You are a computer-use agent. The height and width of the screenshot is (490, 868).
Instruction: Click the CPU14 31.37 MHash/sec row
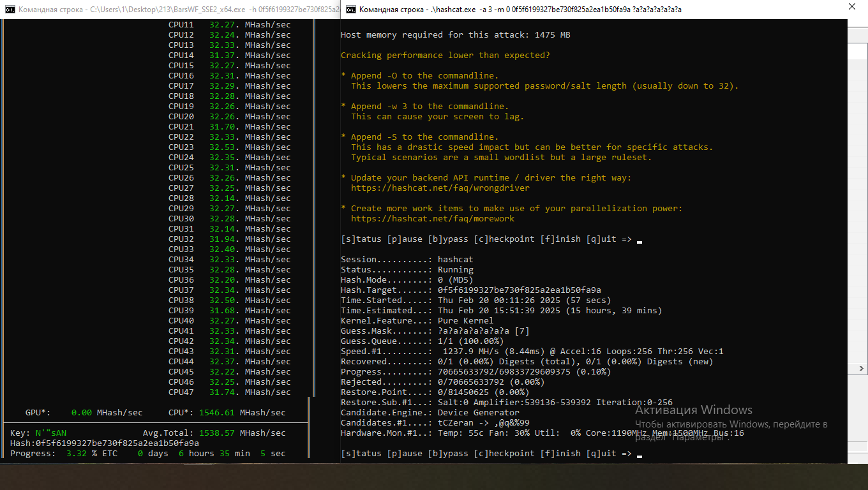pyautogui.click(x=230, y=56)
